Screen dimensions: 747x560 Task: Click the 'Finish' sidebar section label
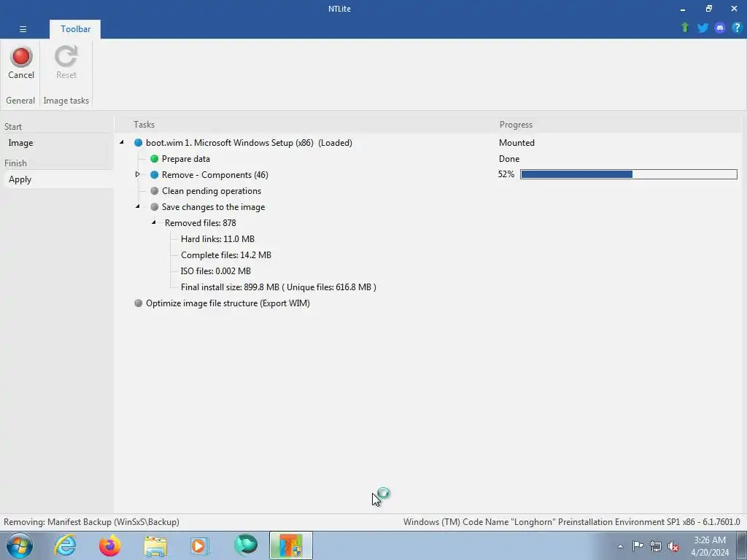click(15, 163)
